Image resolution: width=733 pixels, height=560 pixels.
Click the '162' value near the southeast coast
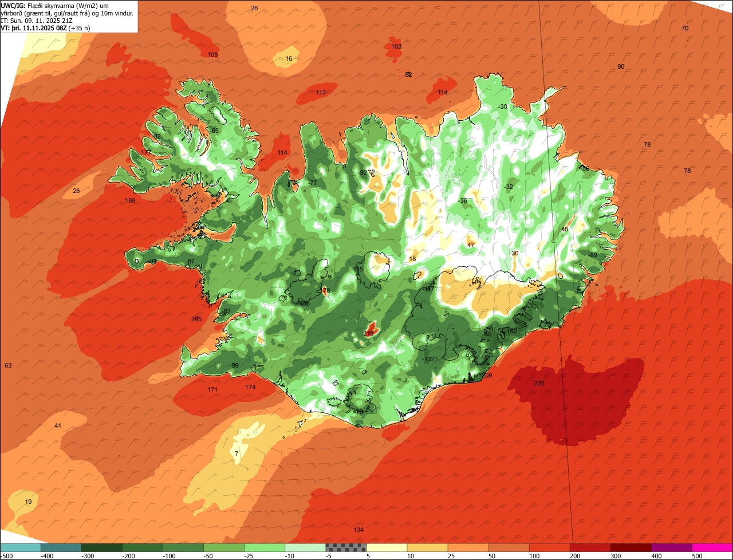point(511,331)
